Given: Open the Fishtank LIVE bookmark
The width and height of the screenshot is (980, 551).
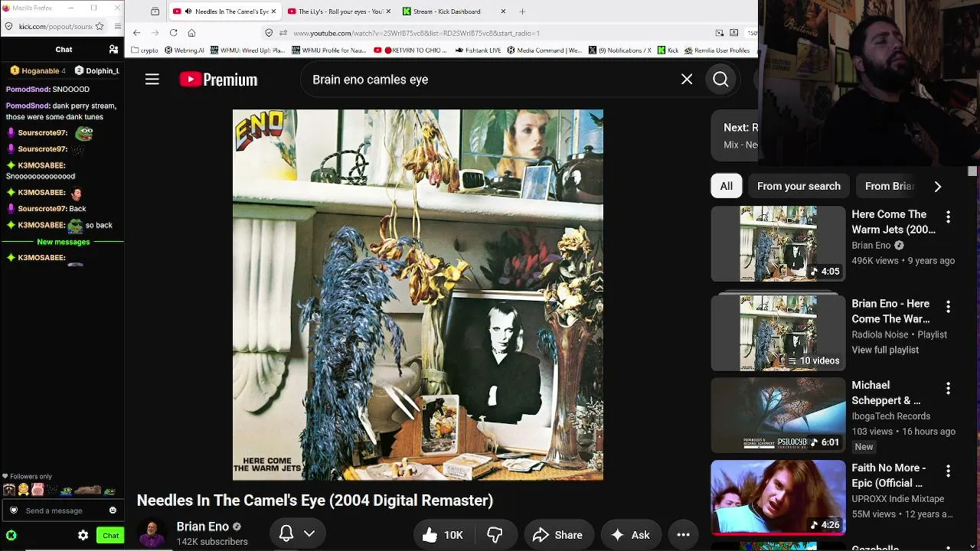Looking at the screenshot, I should (478, 51).
